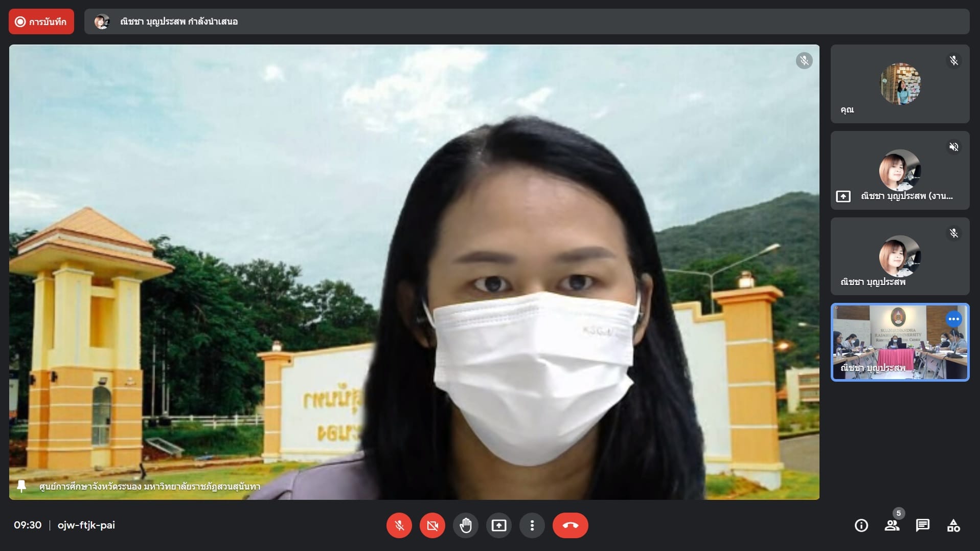980x551 pixels.
Task: Click the present screen button
Action: click(499, 525)
